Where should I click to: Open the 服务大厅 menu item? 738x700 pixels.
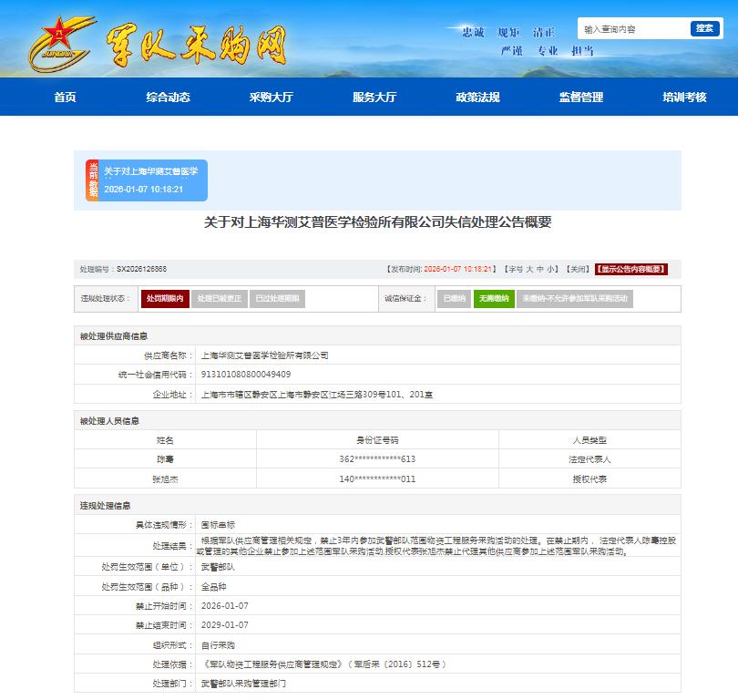click(374, 97)
